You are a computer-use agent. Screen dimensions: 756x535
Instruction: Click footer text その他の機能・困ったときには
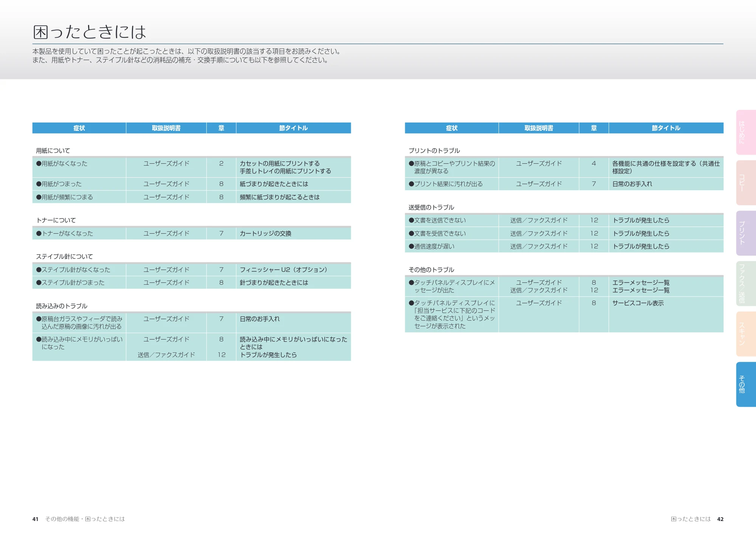(85, 519)
